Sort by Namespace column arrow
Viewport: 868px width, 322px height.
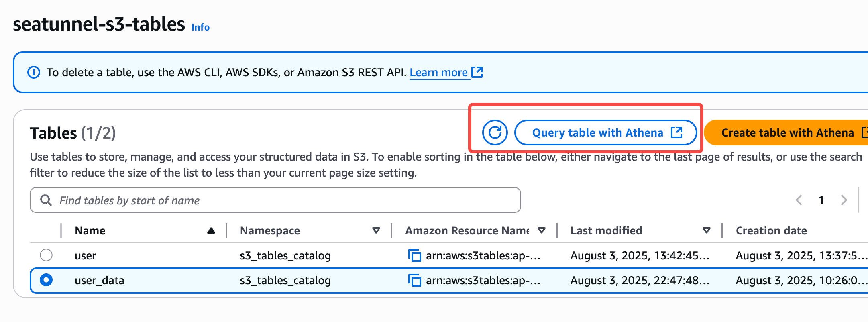coord(376,230)
